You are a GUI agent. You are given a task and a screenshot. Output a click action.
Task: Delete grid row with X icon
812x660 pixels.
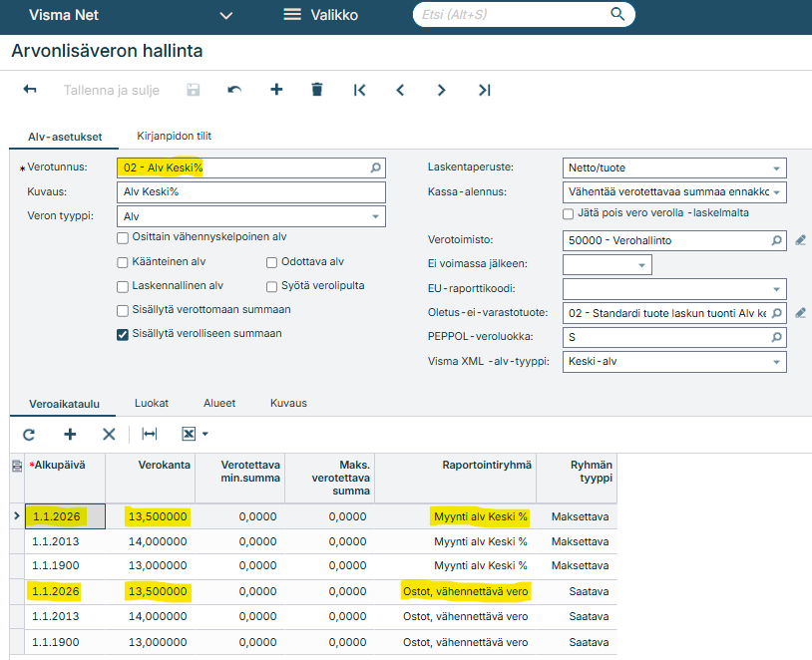110,434
